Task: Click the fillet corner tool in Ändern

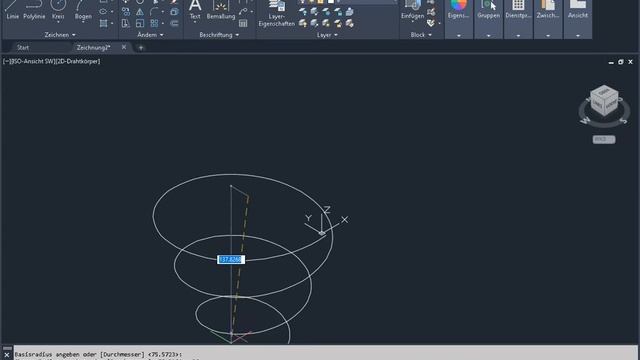Action: [x=154, y=11]
